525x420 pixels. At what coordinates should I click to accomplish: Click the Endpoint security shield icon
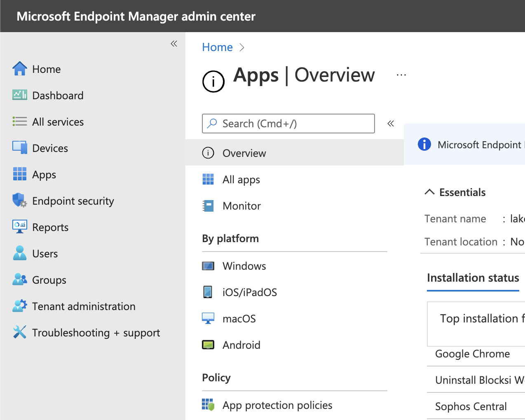point(20,201)
